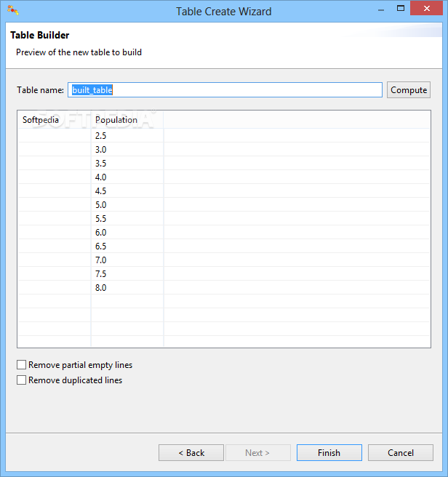Click the Population column header
This screenshot has width=448, height=477.
(127, 120)
